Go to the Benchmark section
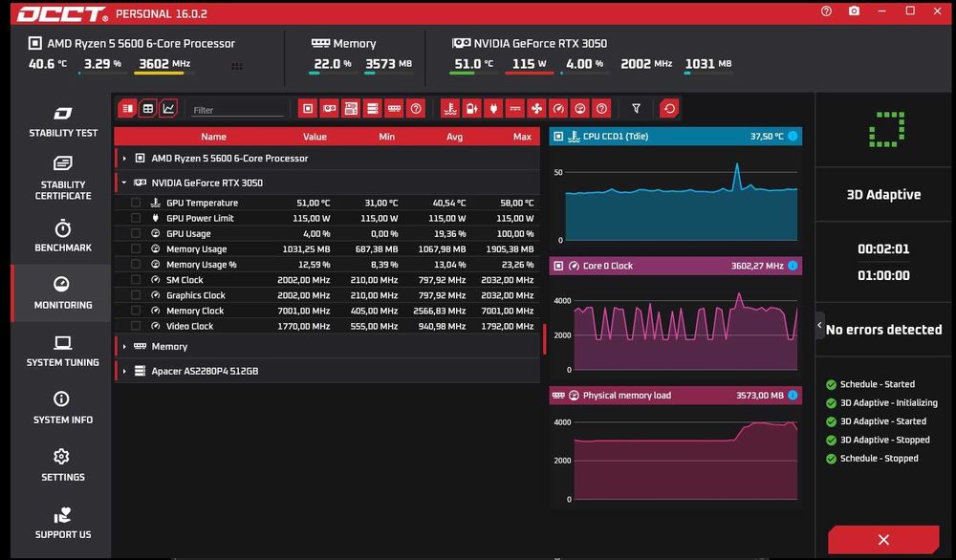This screenshot has height=560, width=956. 63,236
